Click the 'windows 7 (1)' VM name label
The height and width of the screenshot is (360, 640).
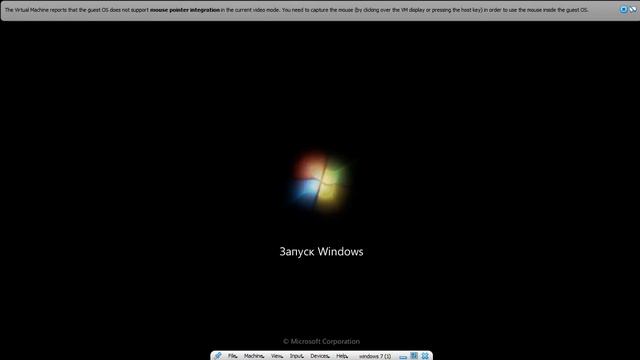click(x=375, y=356)
